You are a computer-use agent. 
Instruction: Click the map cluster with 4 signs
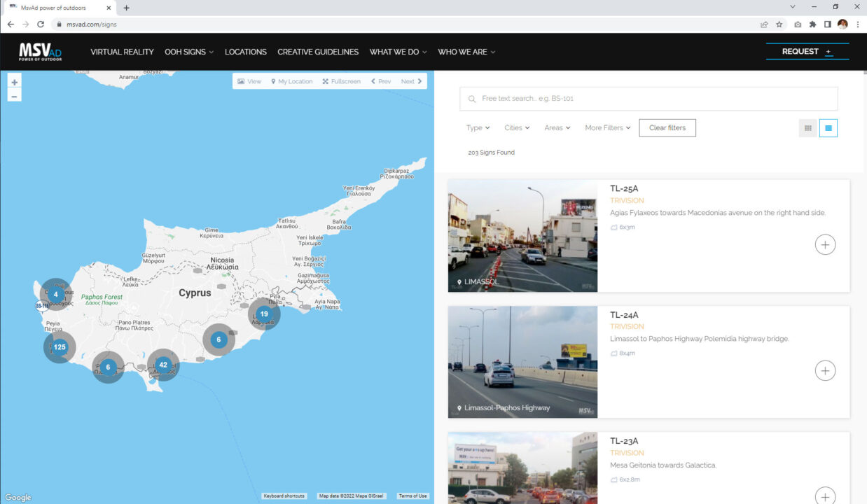56,295
